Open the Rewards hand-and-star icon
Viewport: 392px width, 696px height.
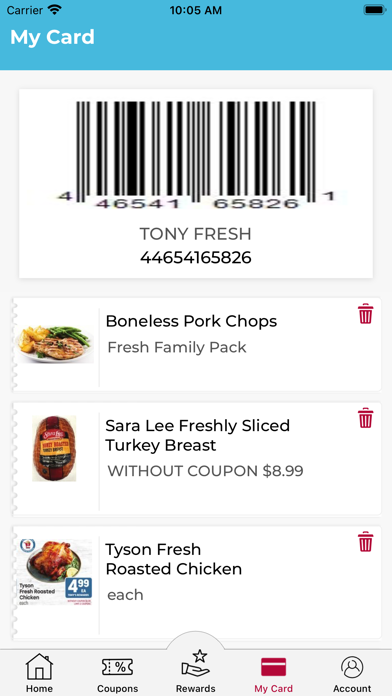195,664
